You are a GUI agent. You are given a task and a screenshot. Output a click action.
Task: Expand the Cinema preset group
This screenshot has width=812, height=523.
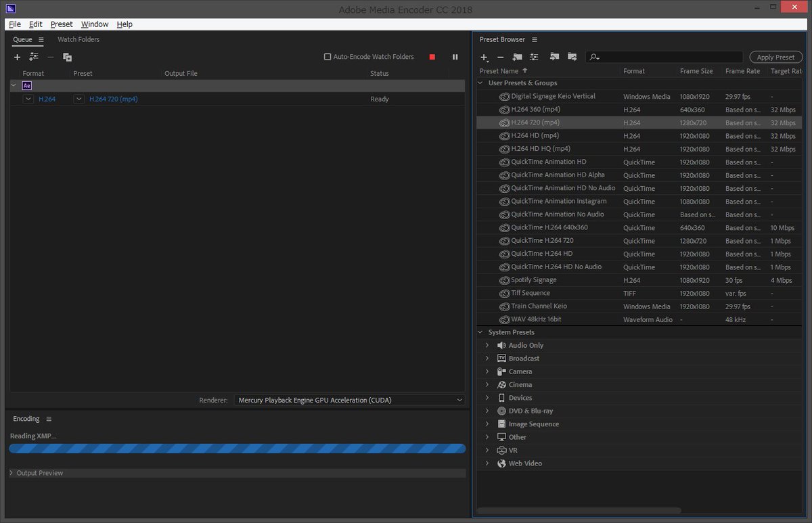click(x=487, y=385)
